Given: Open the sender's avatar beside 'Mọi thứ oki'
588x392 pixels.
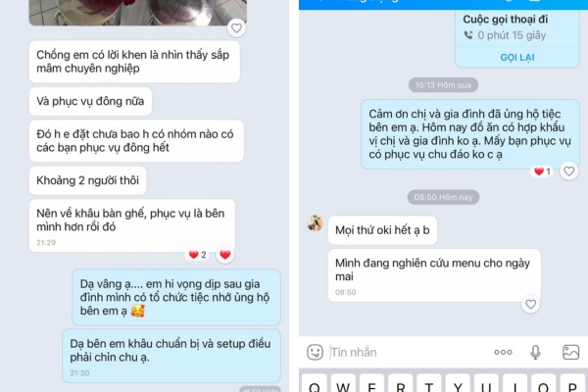Looking at the screenshot, I should 315,222.
